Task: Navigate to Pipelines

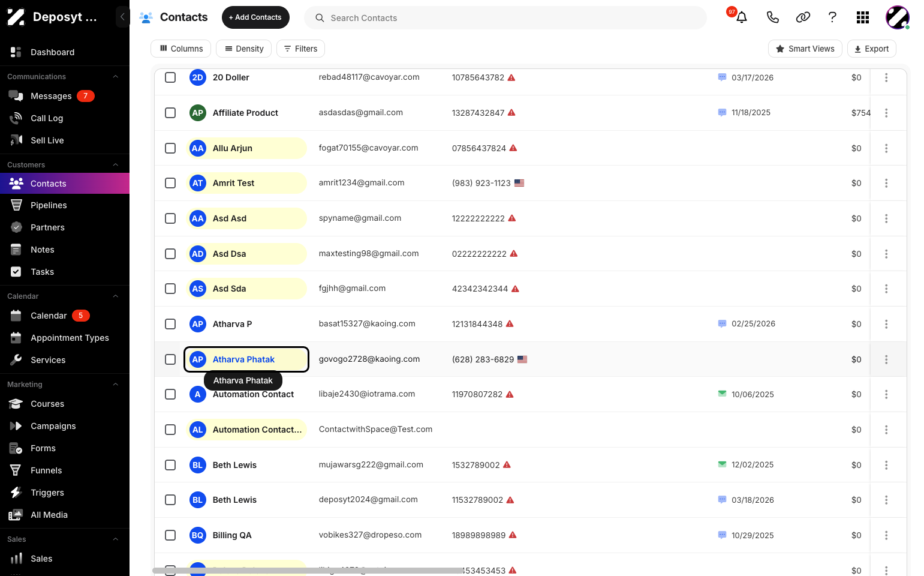Action: [65, 205]
